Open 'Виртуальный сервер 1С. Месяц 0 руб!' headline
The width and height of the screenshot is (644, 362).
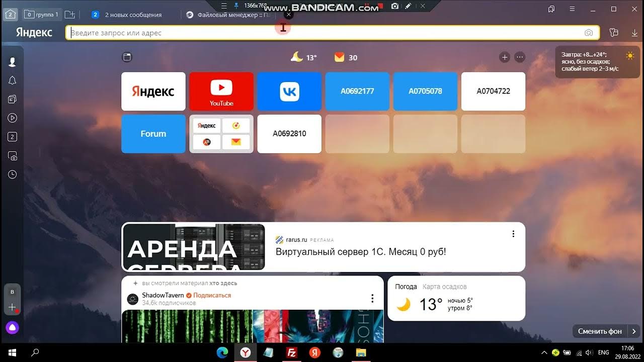click(361, 252)
